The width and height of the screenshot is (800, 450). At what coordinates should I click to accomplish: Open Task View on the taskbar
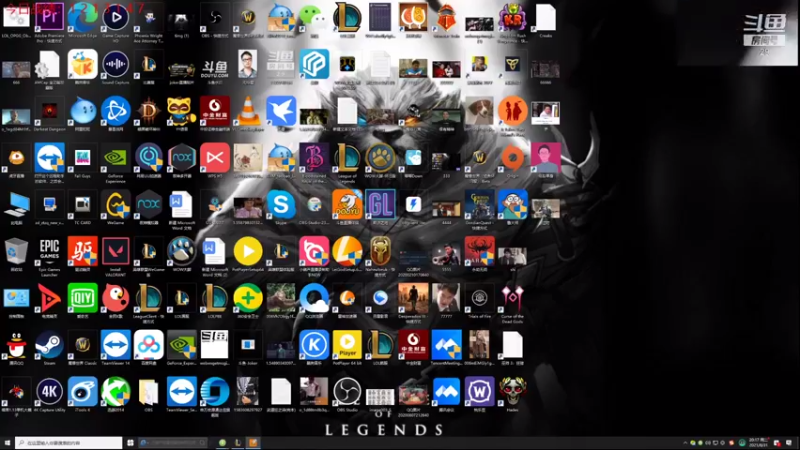pyautogui.click(x=130, y=443)
